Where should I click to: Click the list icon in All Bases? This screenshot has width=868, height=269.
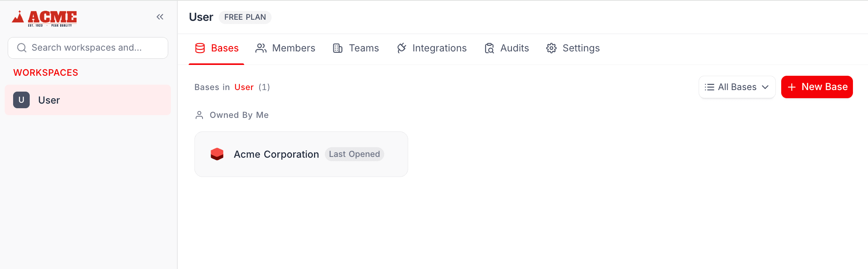click(x=709, y=87)
